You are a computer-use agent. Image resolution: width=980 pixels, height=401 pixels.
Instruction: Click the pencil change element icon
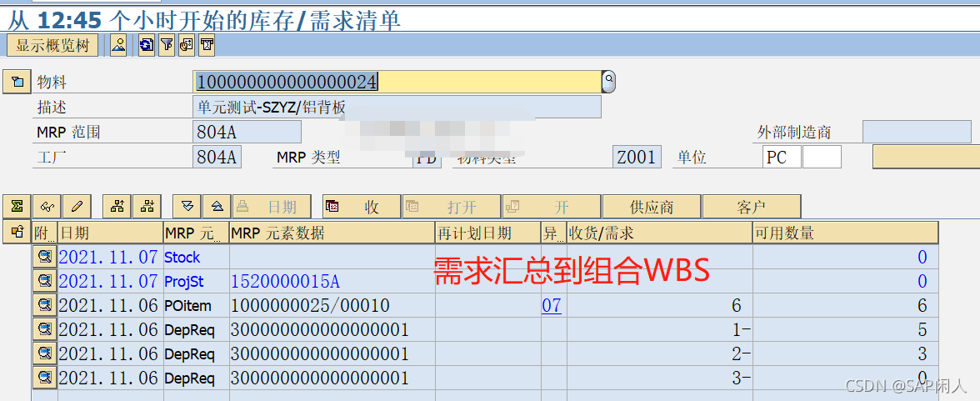(77, 207)
